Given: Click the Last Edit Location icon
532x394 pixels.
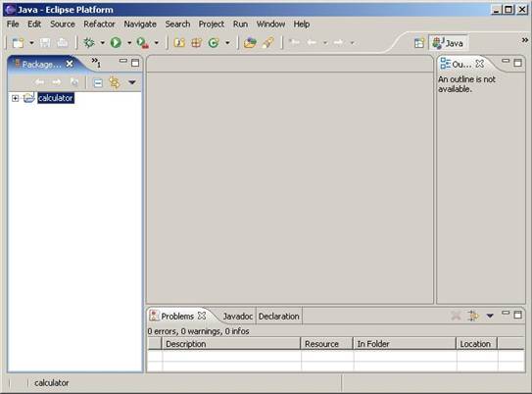Looking at the screenshot, I should click(294, 42).
